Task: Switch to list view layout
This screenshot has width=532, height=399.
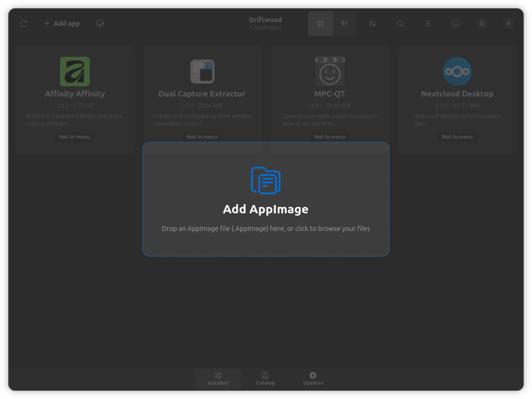Action: click(x=345, y=24)
